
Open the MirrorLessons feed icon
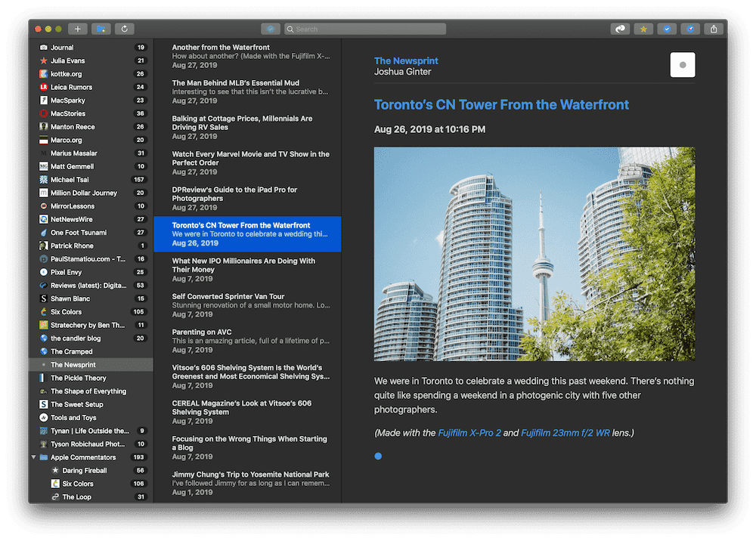[43, 206]
